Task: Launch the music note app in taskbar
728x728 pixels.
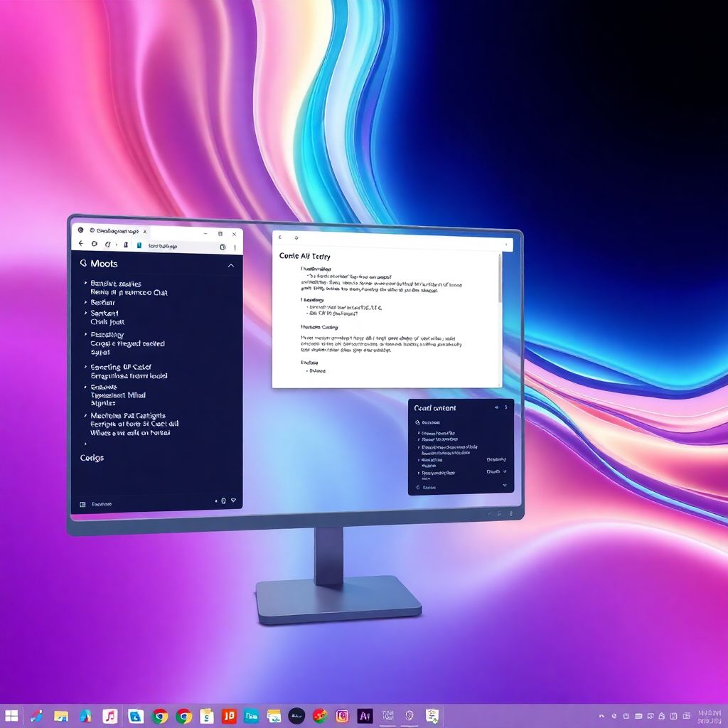Action: point(110,716)
